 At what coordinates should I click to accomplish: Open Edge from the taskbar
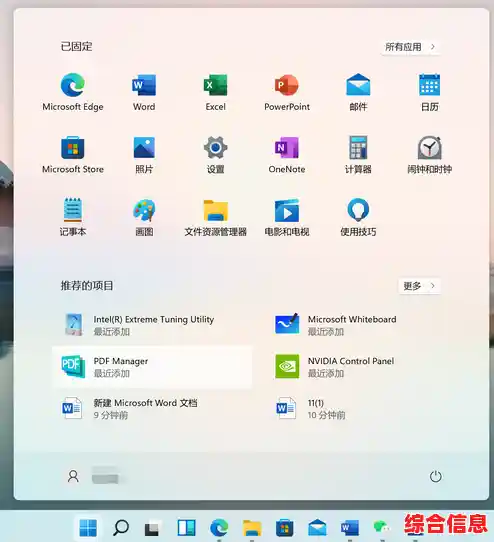coord(219,528)
